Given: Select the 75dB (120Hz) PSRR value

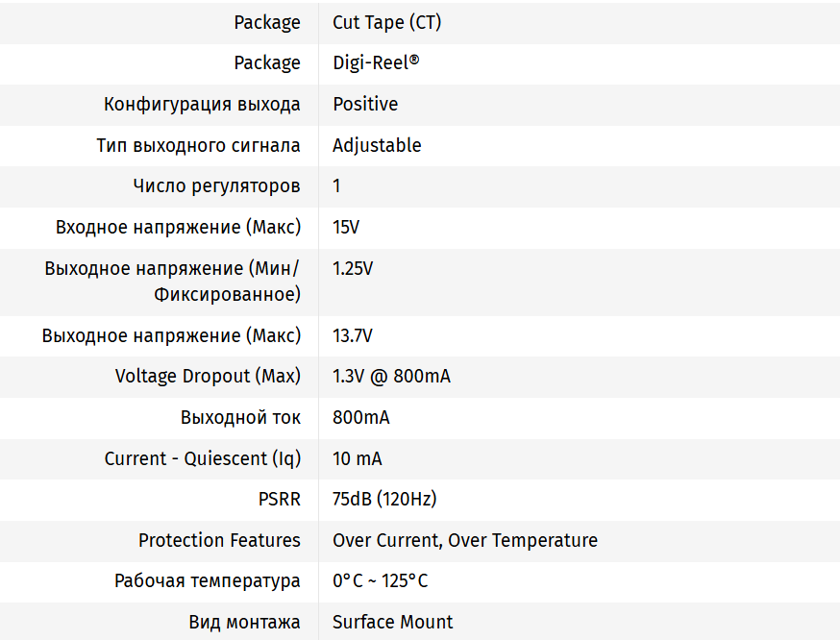Looking at the screenshot, I should (384, 499).
